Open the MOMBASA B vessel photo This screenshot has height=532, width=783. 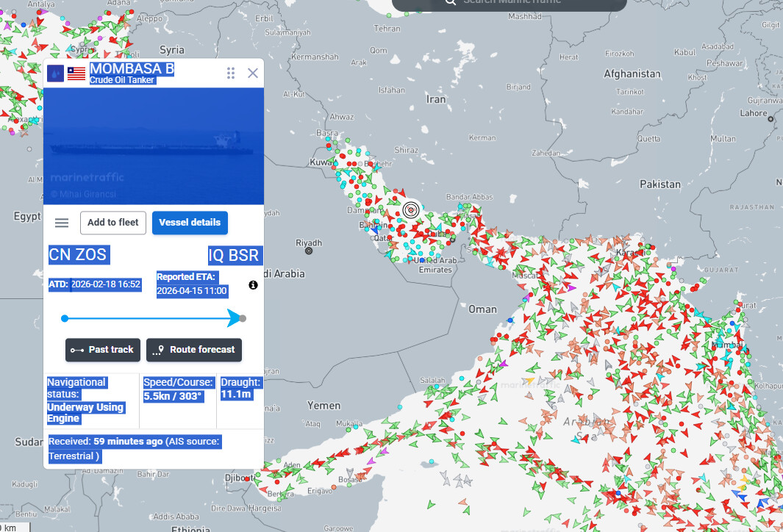pyautogui.click(x=154, y=145)
